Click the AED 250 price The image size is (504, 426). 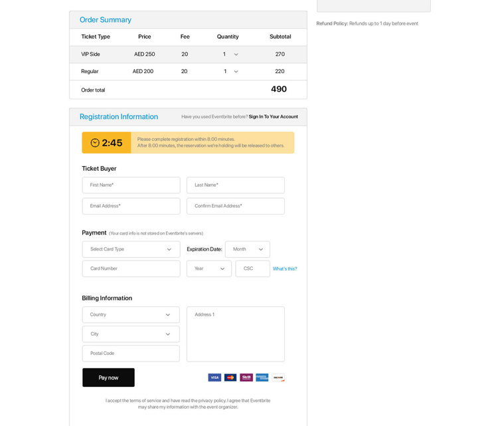(x=144, y=54)
